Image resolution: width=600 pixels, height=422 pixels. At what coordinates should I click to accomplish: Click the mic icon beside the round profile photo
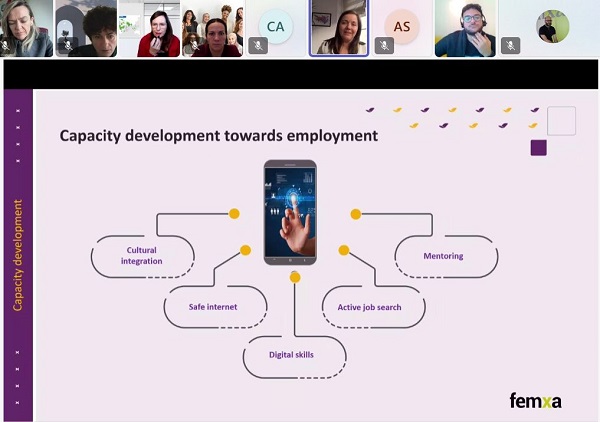(511, 45)
